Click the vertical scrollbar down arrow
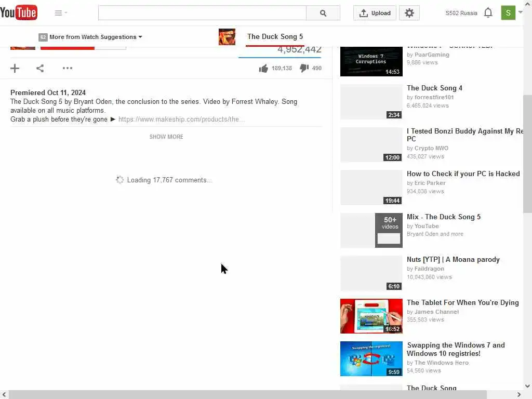This screenshot has height=399, width=532. [x=527, y=386]
